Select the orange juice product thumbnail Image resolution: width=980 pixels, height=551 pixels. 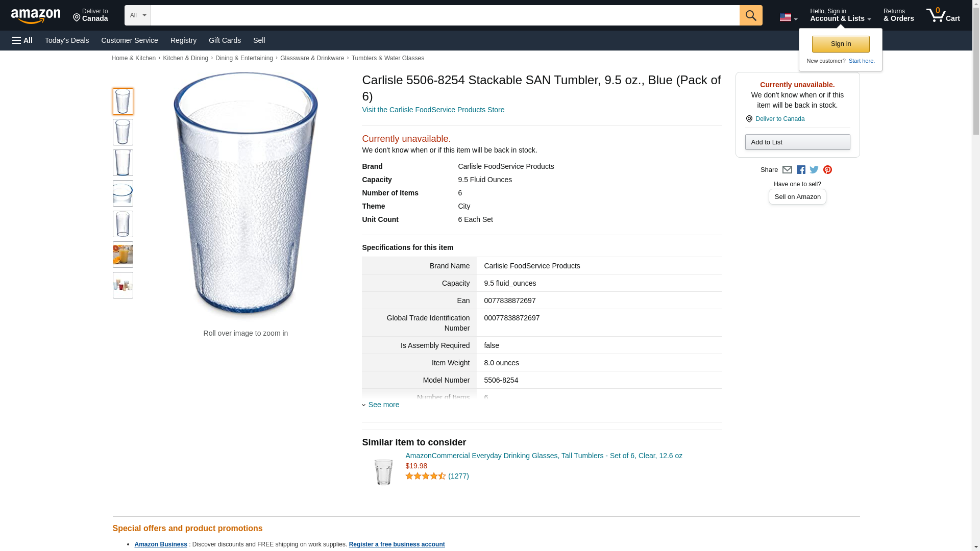point(122,255)
